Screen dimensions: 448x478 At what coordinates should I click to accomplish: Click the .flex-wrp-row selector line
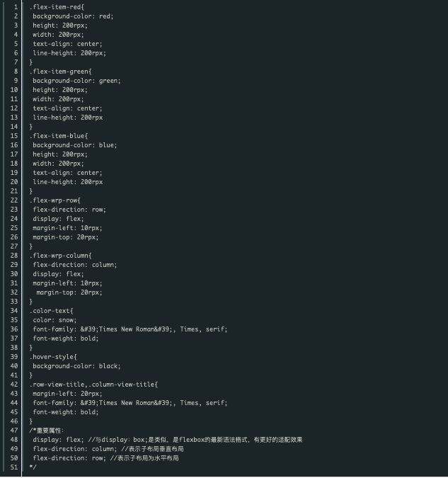55,200
